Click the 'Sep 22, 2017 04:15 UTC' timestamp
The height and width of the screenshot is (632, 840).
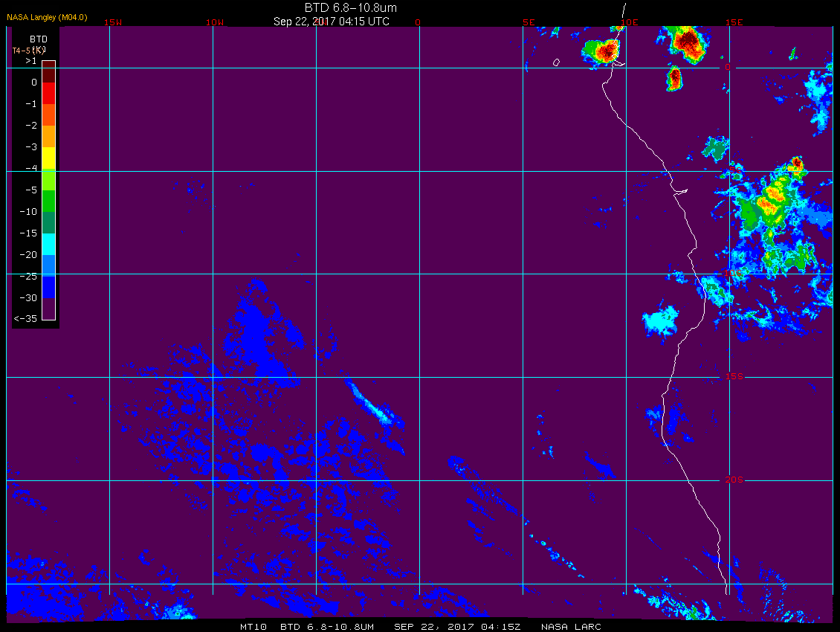(331, 22)
